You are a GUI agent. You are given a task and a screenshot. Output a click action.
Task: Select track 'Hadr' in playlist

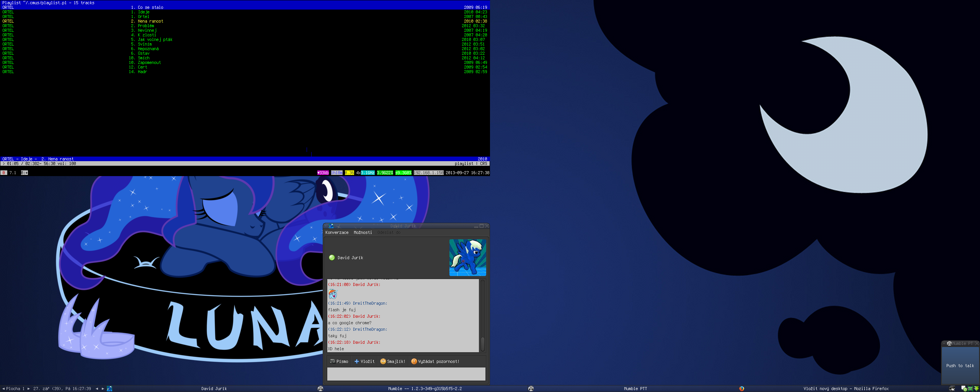tap(245, 72)
